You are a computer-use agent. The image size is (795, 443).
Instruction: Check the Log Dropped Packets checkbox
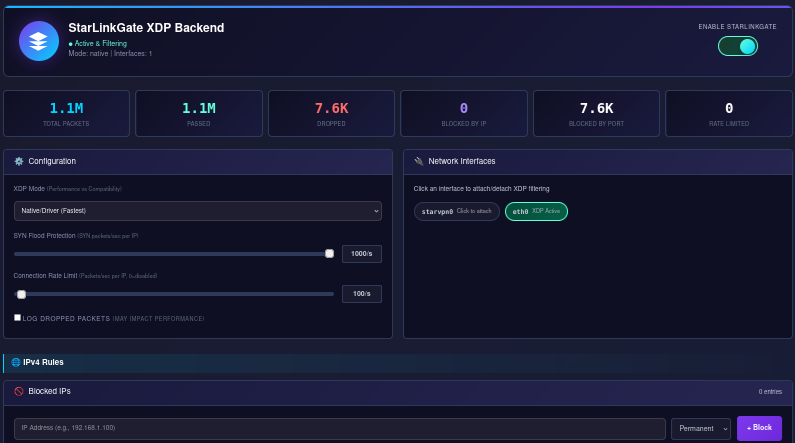[17, 318]
